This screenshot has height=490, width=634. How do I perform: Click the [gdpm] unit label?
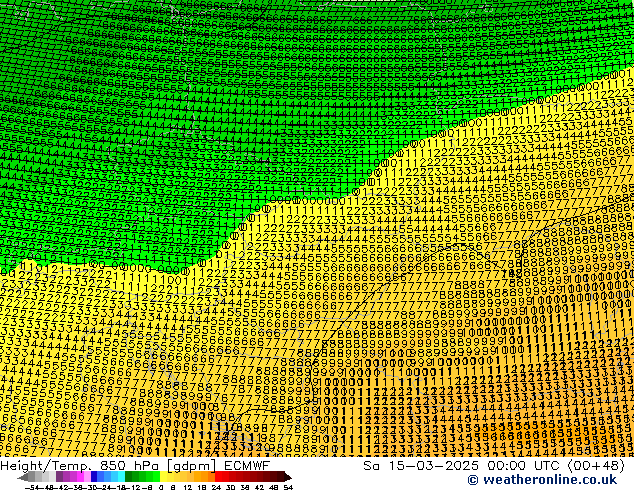(193, 466)
